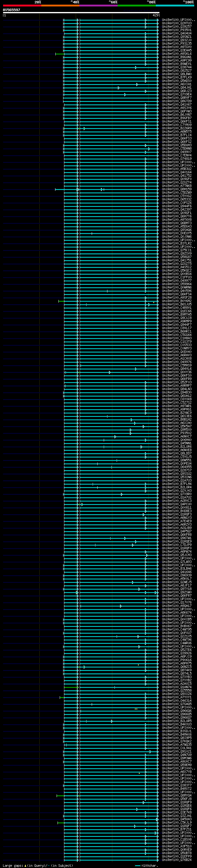Open hit UniRef100_Q3EAA5
The width and height of the screenshot is (197, 868).
pyautogui.click(x=177, y=50)
